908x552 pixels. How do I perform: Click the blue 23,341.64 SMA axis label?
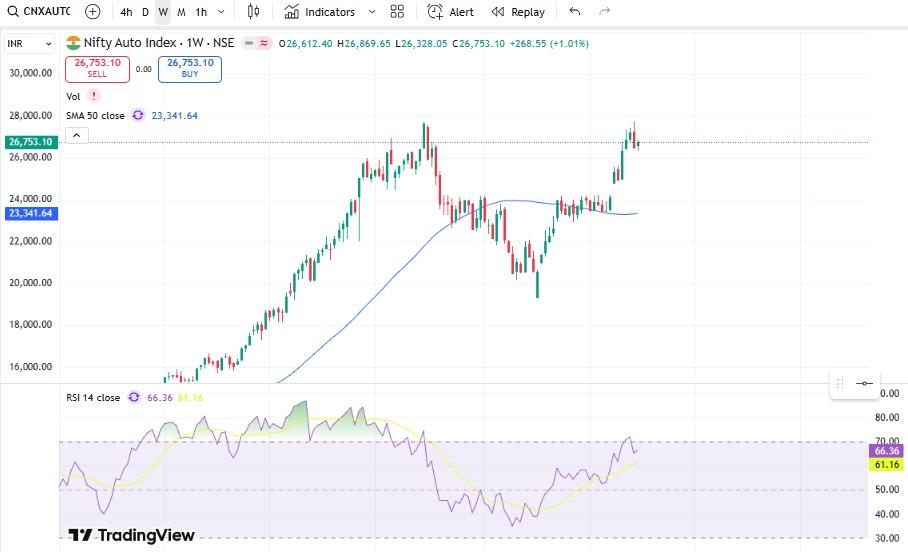[31, 214]
